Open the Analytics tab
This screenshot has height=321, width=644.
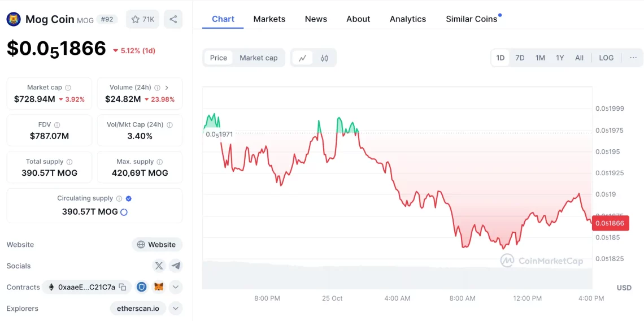407,19
